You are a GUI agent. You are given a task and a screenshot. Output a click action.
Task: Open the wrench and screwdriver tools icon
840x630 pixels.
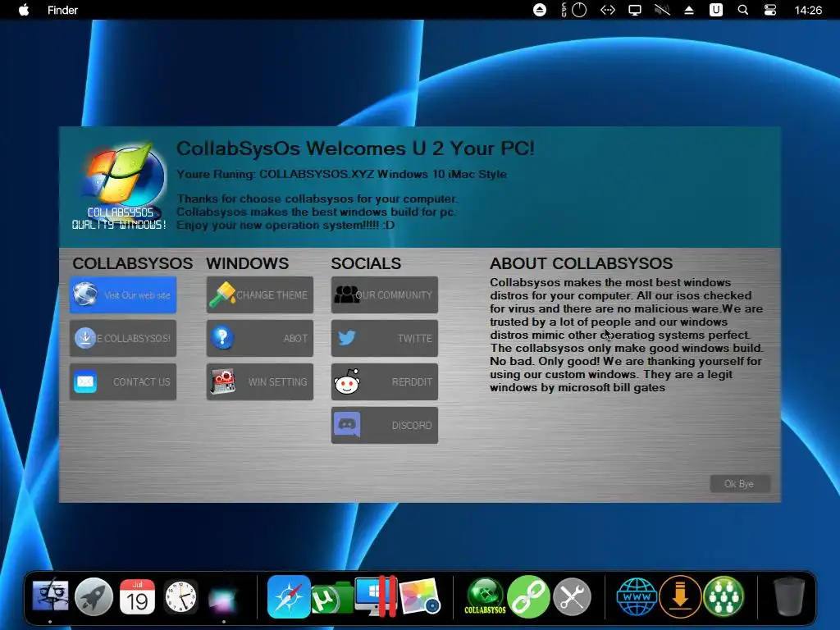572,596
